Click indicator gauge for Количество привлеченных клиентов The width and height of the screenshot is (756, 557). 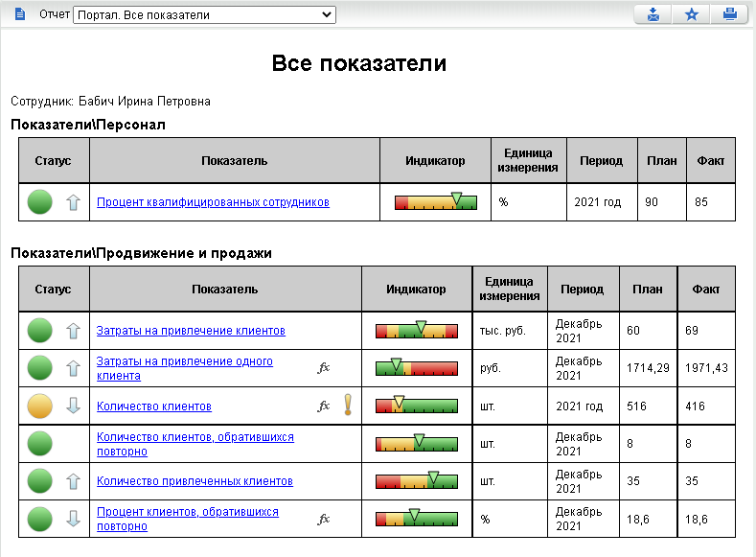coord(416,480)
